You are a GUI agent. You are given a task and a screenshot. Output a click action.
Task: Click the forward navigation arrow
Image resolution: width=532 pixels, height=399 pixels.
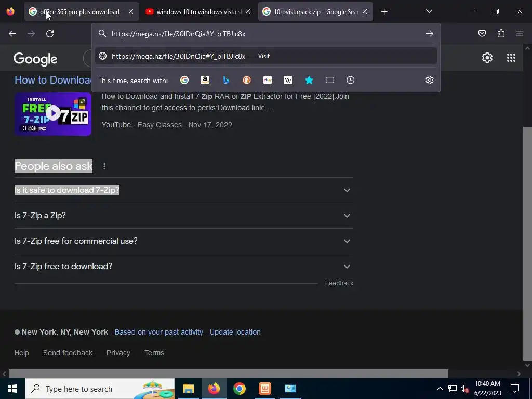[31, 34]
